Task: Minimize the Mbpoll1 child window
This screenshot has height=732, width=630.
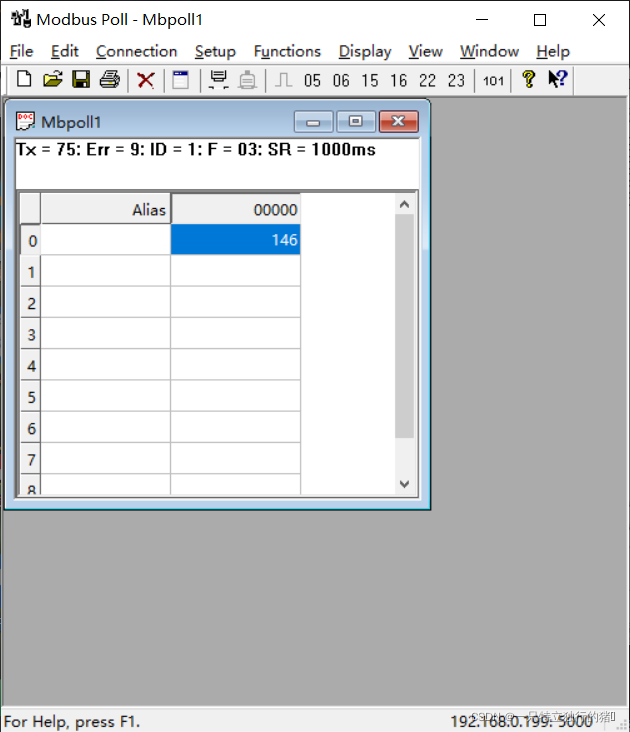Action: click(314, 122)
